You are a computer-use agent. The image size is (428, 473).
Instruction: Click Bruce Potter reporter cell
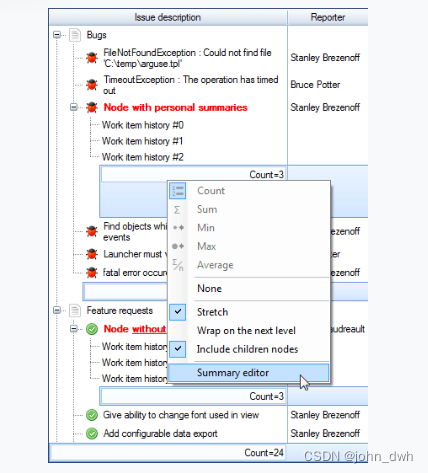315,85
